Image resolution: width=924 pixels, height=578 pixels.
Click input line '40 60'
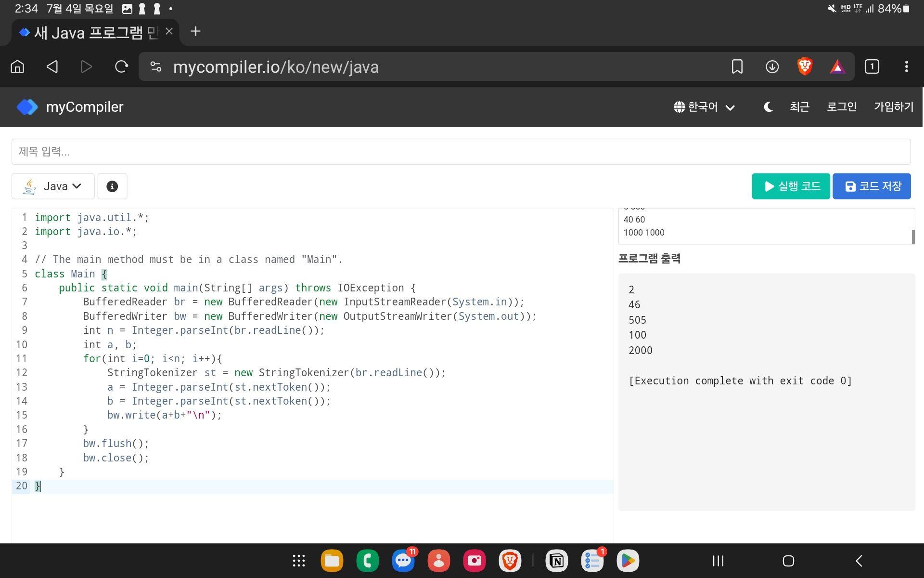[x=634, y=220]
